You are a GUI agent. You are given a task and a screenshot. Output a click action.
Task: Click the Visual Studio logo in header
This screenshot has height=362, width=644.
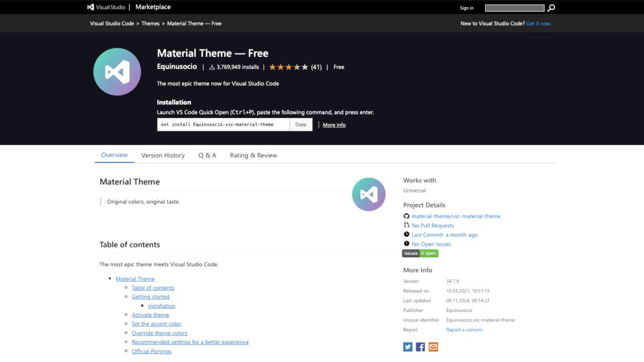[106, 7]
